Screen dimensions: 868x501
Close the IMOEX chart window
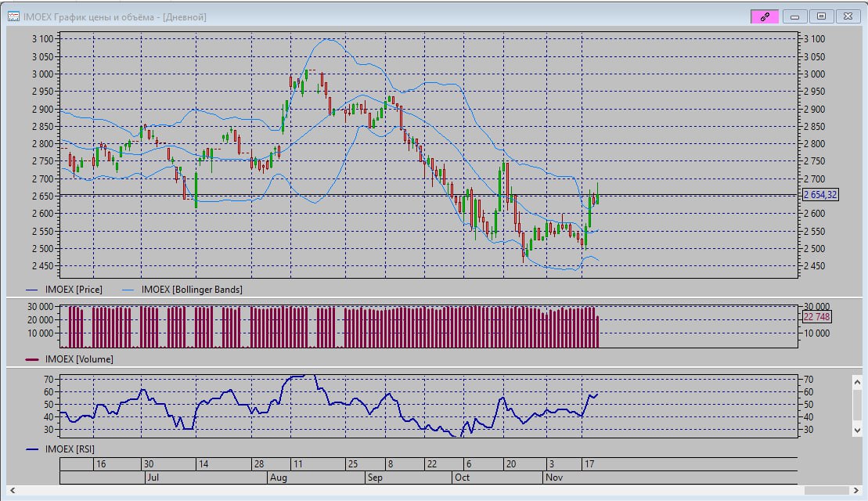pos(847,16)
